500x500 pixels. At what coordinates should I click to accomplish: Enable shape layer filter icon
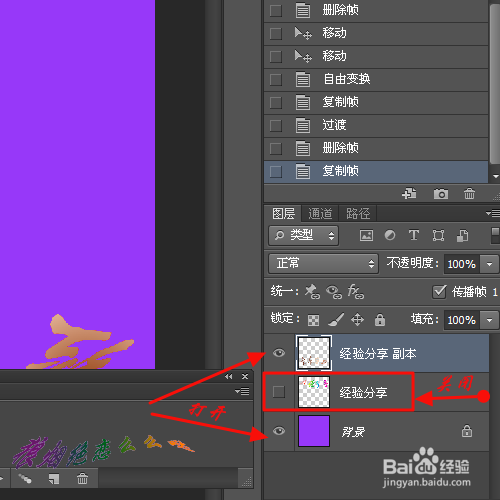point(438,235)
